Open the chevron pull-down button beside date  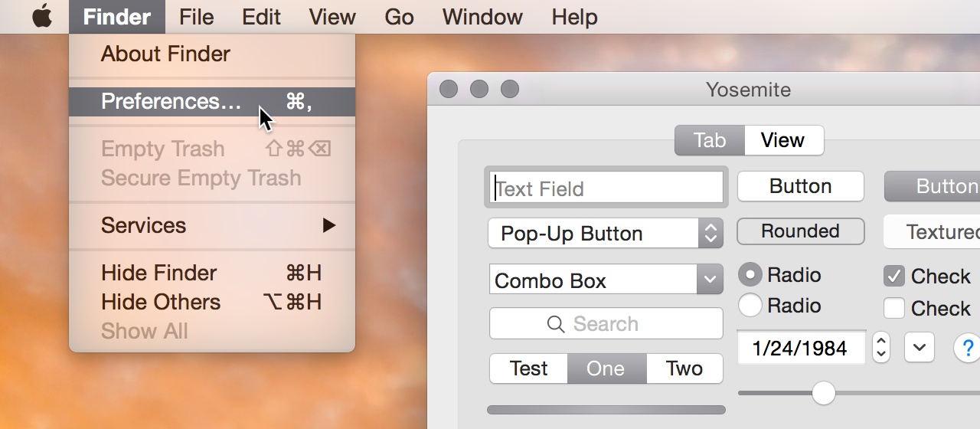click(x=920, y=348)
